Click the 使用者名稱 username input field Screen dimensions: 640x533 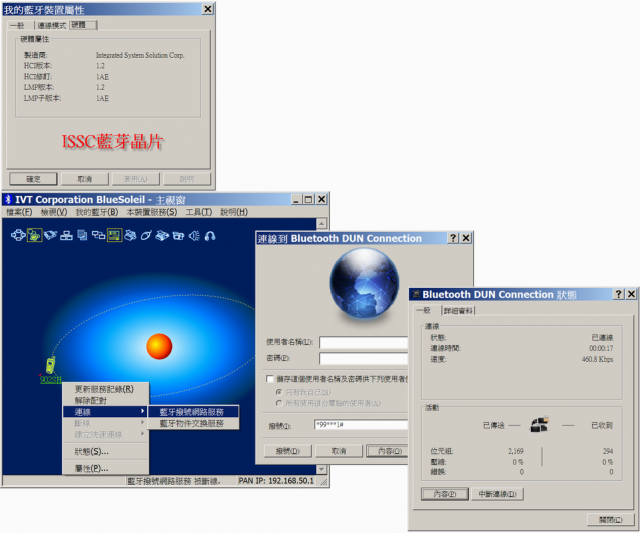(364, 342)
